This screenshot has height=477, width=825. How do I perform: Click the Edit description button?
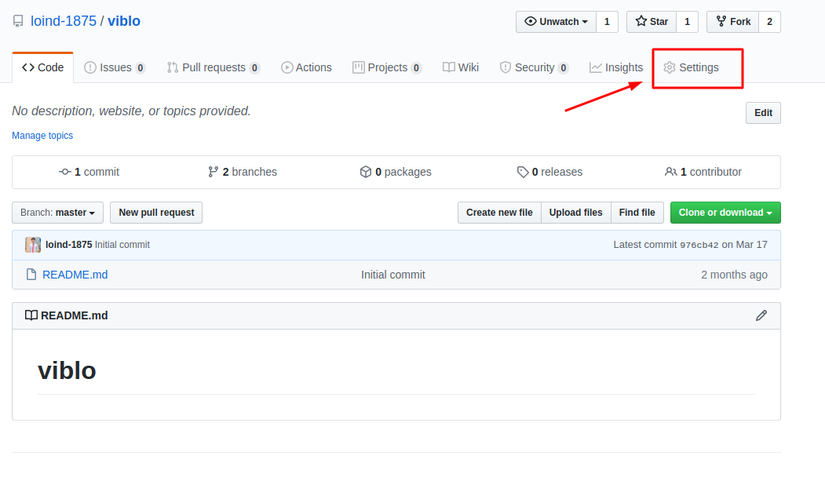(x=763, y=113)
